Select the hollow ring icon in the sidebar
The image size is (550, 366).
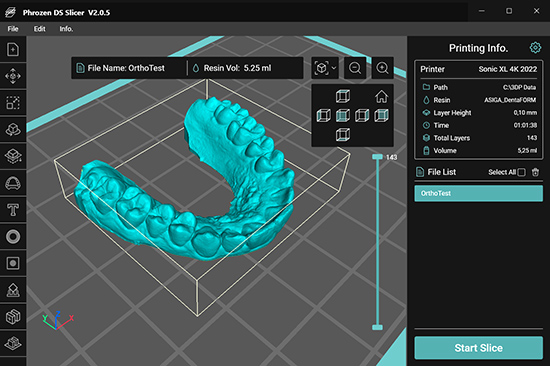coord(13,237)
